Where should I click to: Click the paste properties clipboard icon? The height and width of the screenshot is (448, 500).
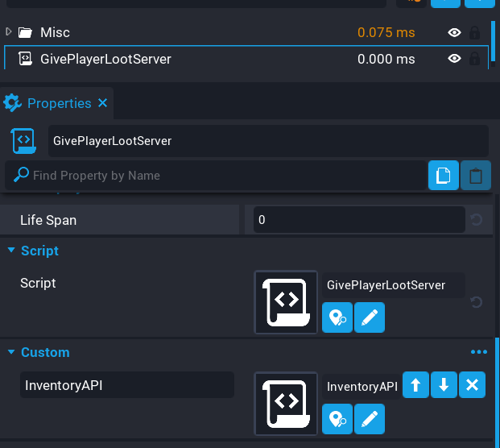coord(475,176)
